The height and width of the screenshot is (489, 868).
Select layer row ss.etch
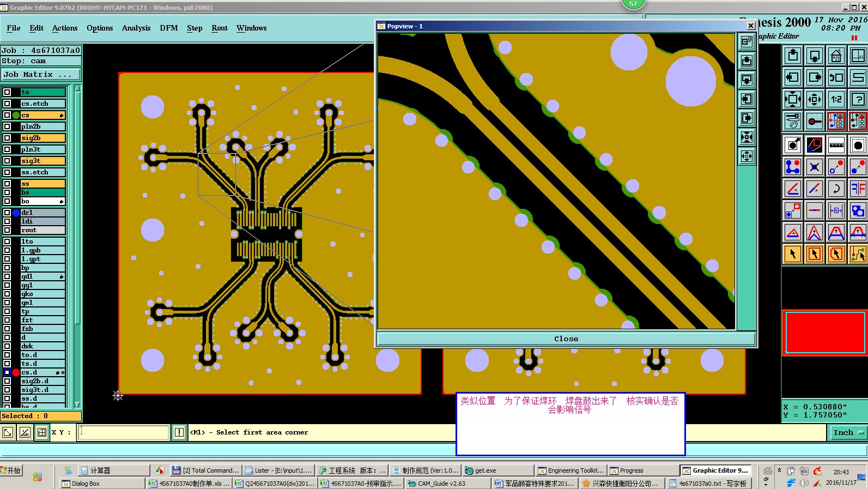43,172
